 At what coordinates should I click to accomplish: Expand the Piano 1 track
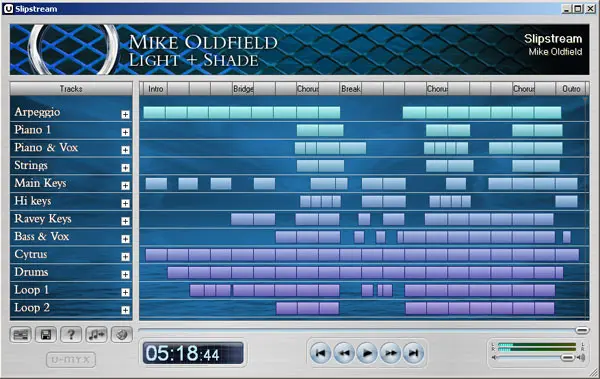[125, 132]
